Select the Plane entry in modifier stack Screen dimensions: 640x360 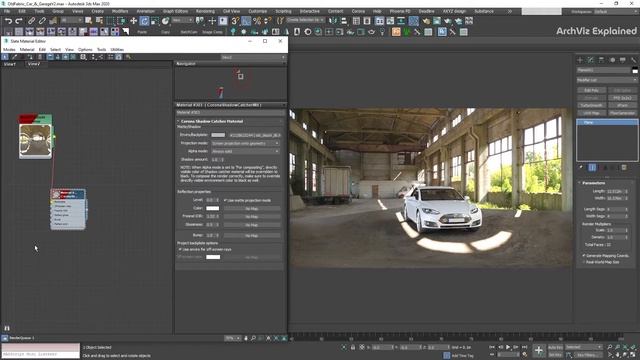(x=607, y=122)
